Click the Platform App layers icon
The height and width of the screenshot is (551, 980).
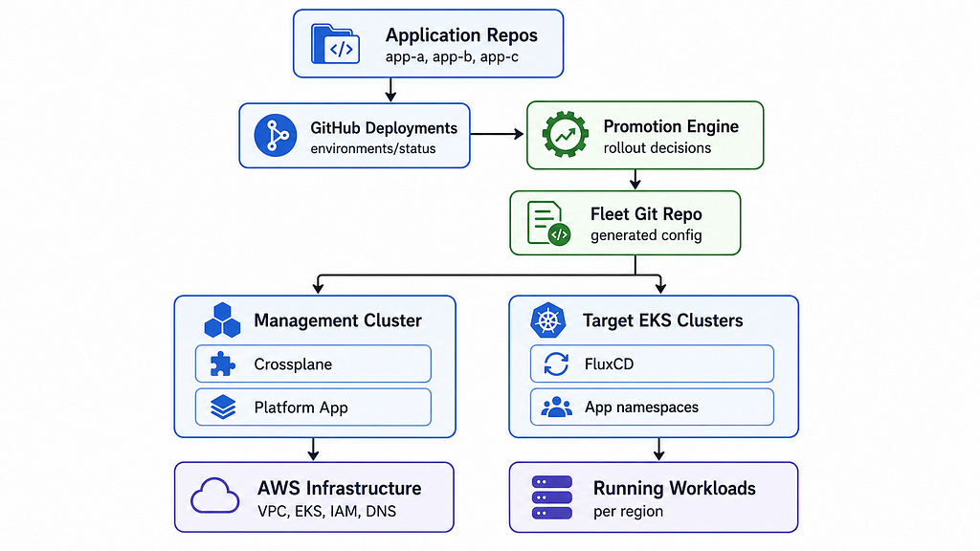tap(223, 408)
